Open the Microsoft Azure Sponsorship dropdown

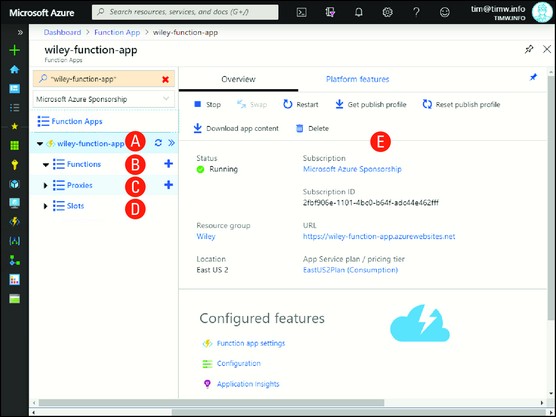[x=104, y=99]
